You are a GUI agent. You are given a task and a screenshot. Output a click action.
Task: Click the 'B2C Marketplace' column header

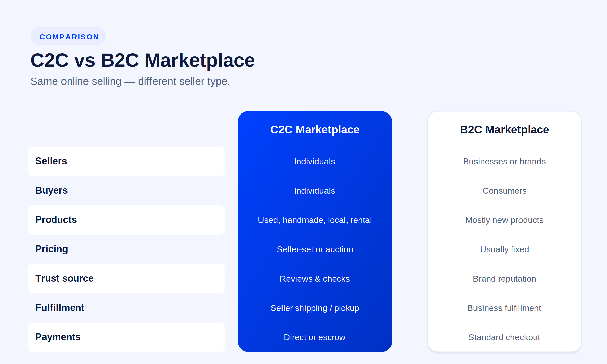pyautogui.click(x=505, y=130)
